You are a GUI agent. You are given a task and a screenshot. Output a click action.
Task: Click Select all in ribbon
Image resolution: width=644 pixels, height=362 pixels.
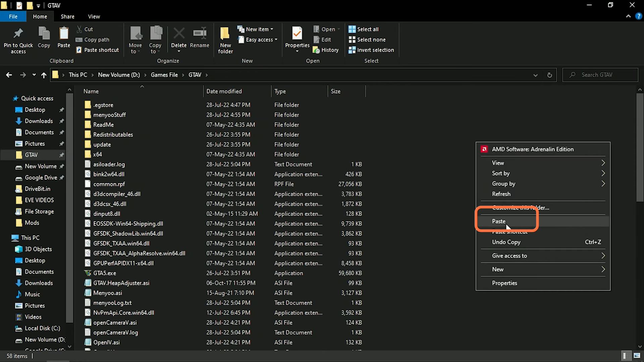[x=363, y=29]
